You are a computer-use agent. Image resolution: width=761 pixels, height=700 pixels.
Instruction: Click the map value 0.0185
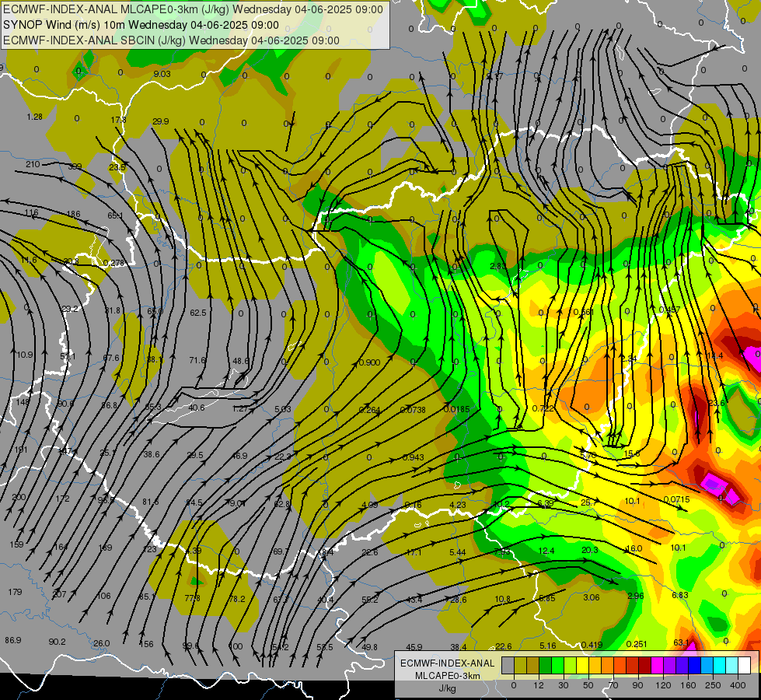point(457,409)
